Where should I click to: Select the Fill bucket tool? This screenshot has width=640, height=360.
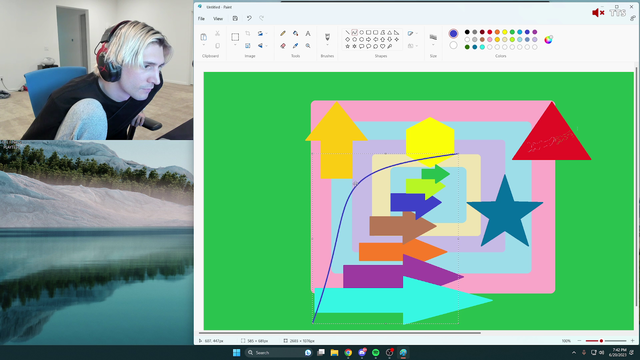coord(296,33)
